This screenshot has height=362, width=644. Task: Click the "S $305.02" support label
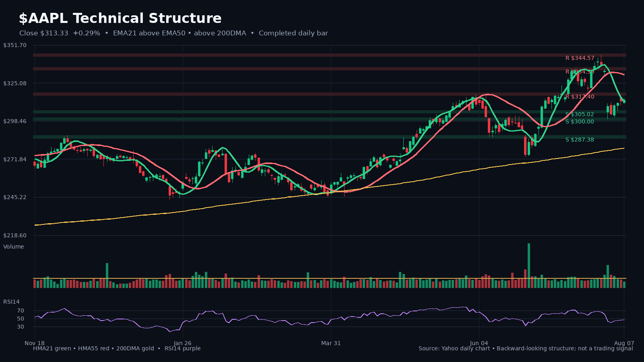[x=580, y=115]
